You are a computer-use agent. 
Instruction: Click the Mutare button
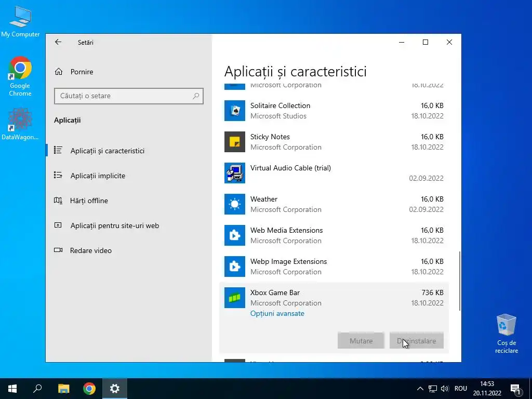click(x=361, y=341)
